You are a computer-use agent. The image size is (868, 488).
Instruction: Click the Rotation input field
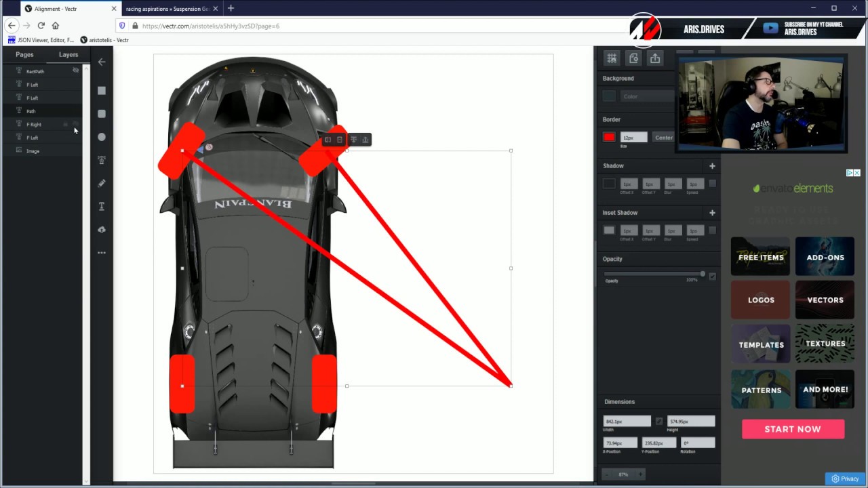point(698,443)
